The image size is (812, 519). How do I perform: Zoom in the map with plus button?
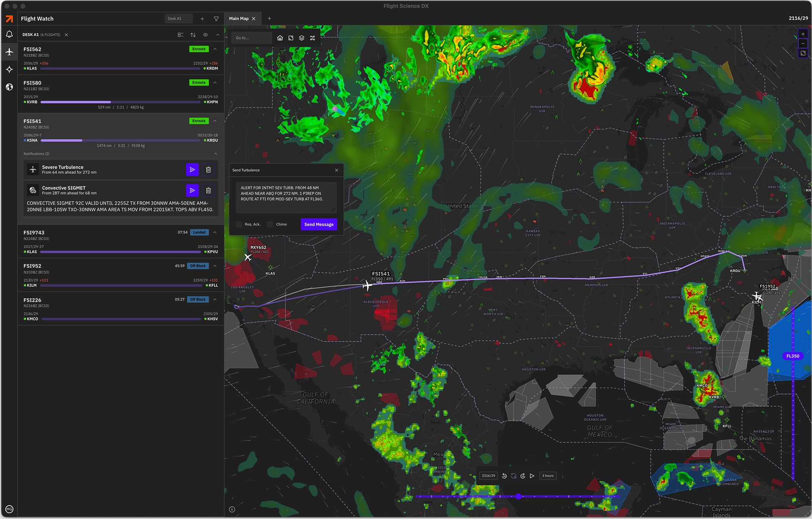(x=803, y=34)
